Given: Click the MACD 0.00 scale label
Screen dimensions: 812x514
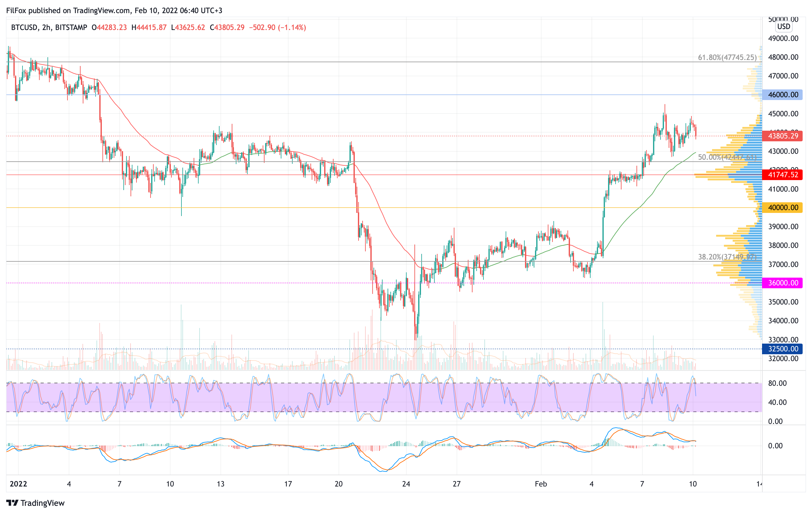Looking at the screenshot, I should point(775,446).
